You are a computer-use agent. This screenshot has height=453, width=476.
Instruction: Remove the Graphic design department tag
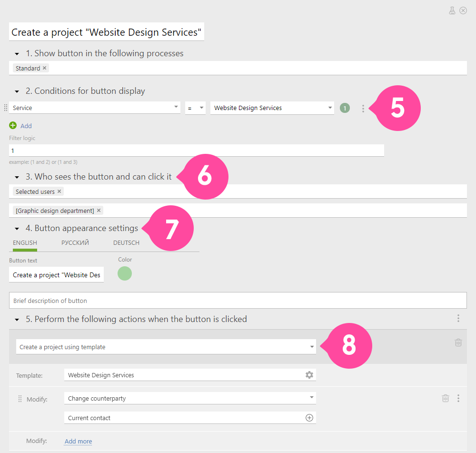99,210
